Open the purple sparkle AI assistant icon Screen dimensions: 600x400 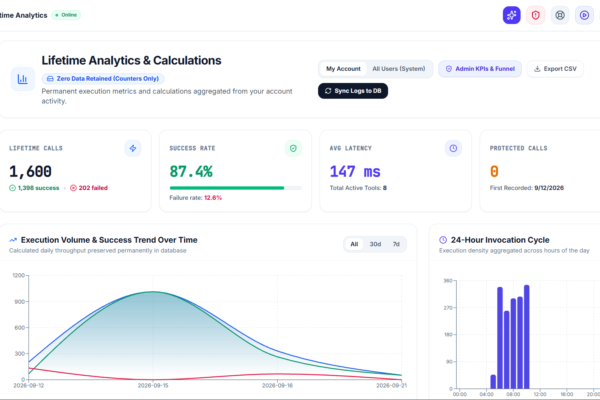512,15
